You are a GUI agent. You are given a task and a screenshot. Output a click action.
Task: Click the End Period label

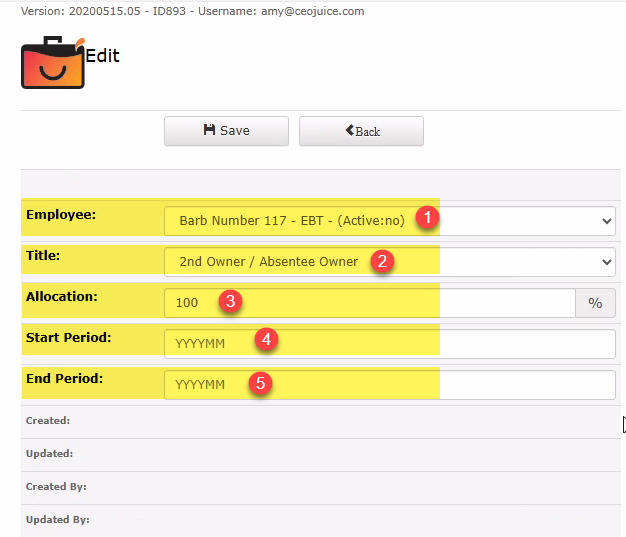pyautogui.click(x=64, y=378)
